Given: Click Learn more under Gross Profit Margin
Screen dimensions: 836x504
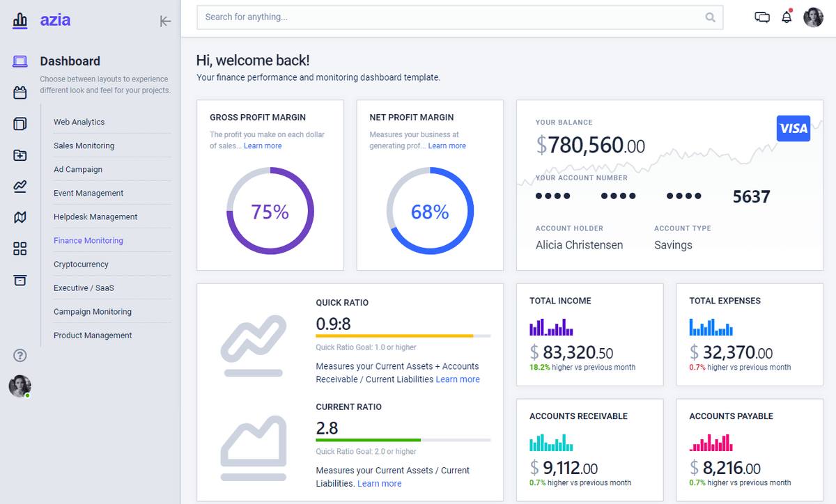Looking at the screenshot, I should click(263, 146).
